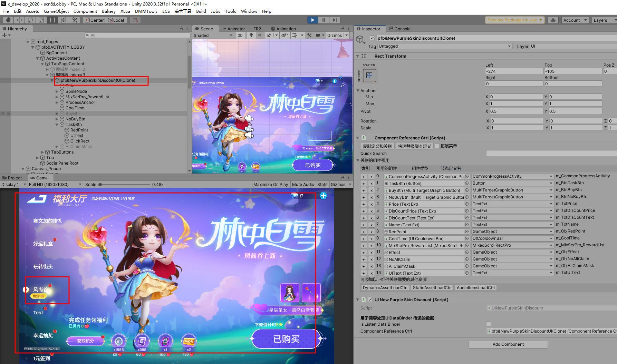Stop play mode with the Play button

point(312,20)
